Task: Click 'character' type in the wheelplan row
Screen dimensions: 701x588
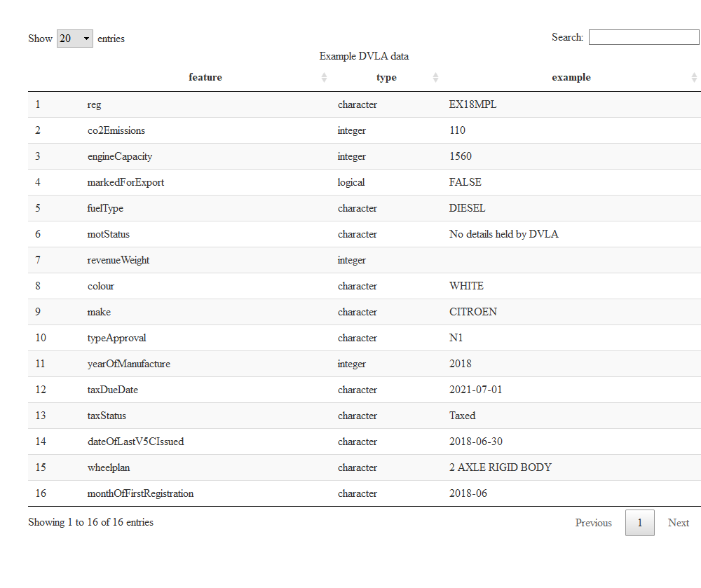Action: [x=358, y=467]
